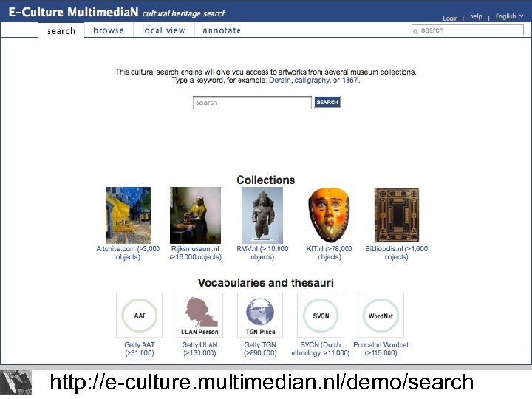Viewport: 532px width, 399px height.
Task: Follow the Rijksmuseum.nl (>16.000 objects) link
Action: point(195,253)
